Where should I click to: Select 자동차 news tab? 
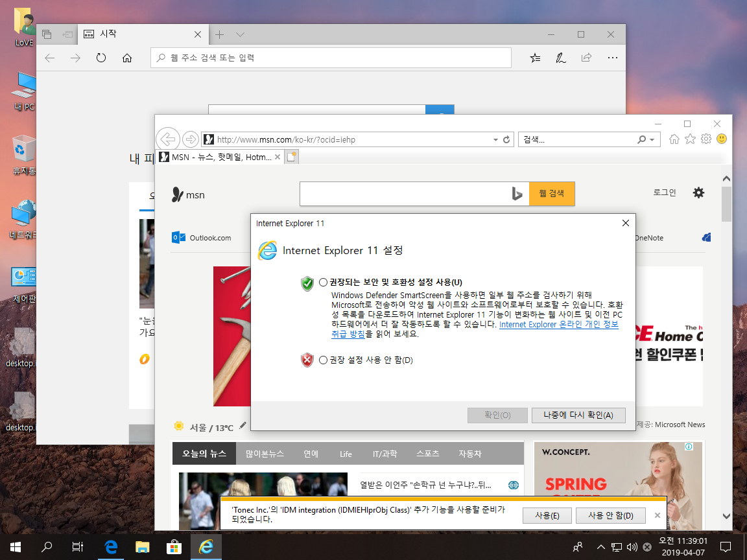(x=470, y=454)
